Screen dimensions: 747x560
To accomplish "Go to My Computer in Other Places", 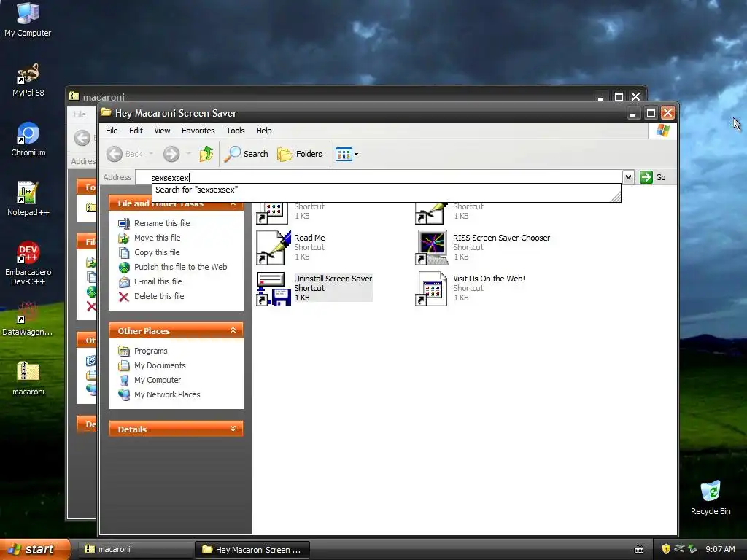I will pyautogui.click(x=158, y=380).
